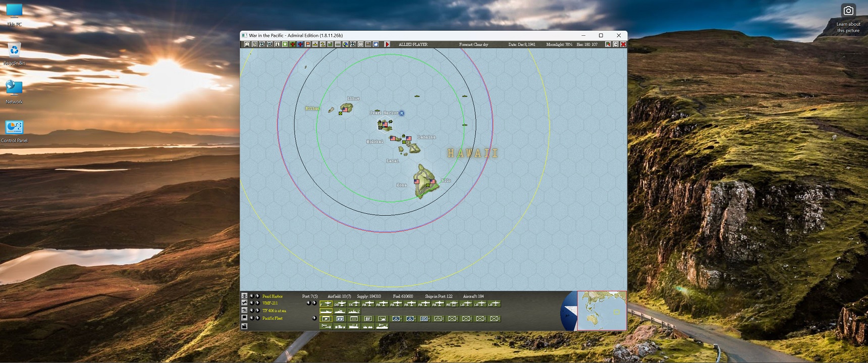Click the first toolbar icon on the left
Image resolution: width=868 pixels, height=363 pixels.
coord(247,44)
